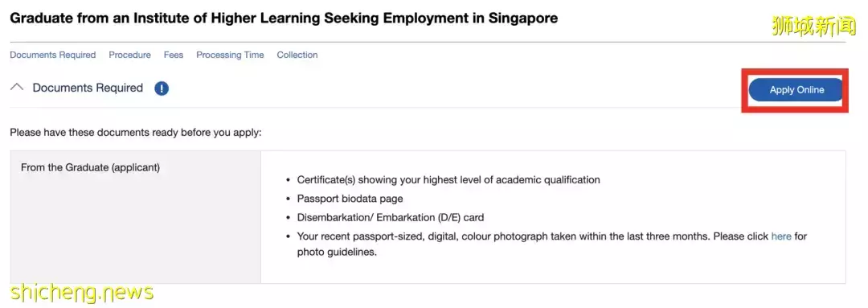868x308 pixels.
Task: Follow the 'here' photo guidelines link
Action: coord(781,236)
